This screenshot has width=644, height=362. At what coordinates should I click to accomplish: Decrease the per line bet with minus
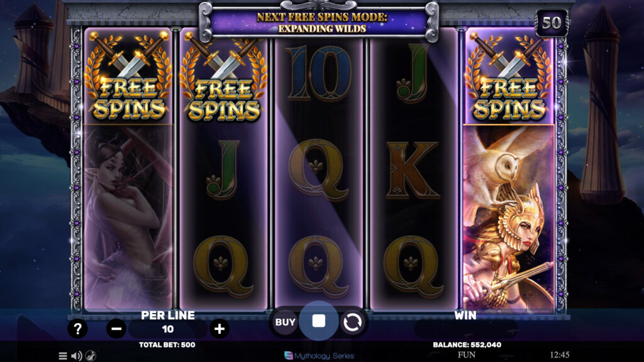[x=116, y=329]
